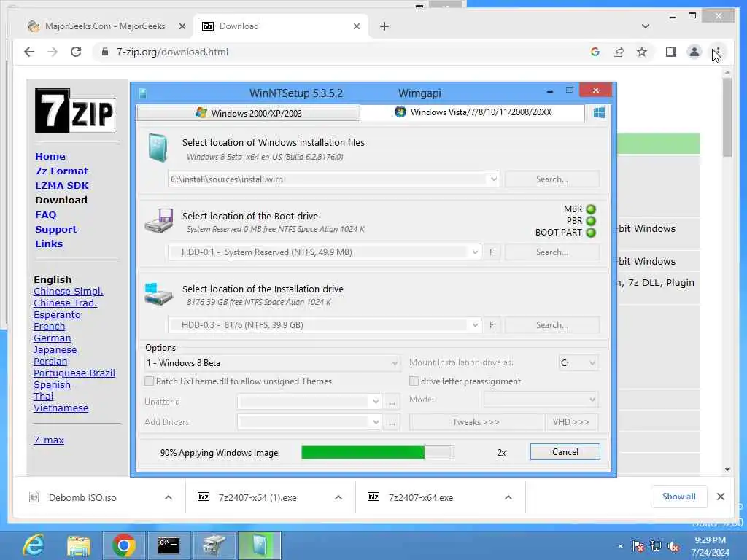The image size is (747, 560).
Task: Open the FAQ sidebar link
Action: 46,215
